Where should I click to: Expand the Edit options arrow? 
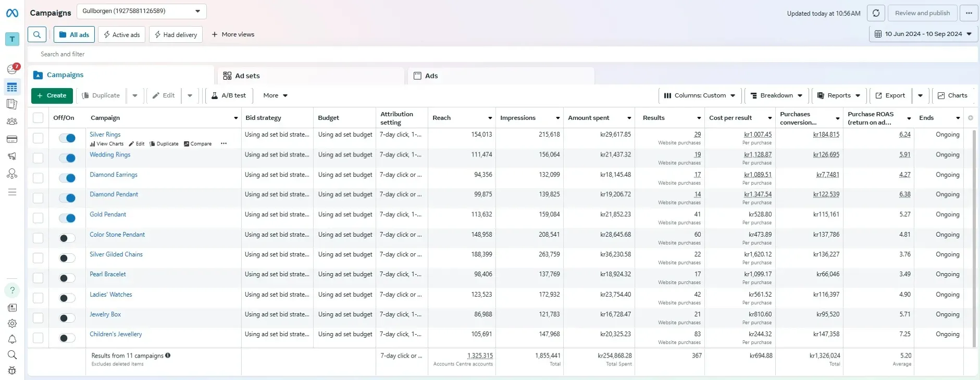click(x=190, y=95)
